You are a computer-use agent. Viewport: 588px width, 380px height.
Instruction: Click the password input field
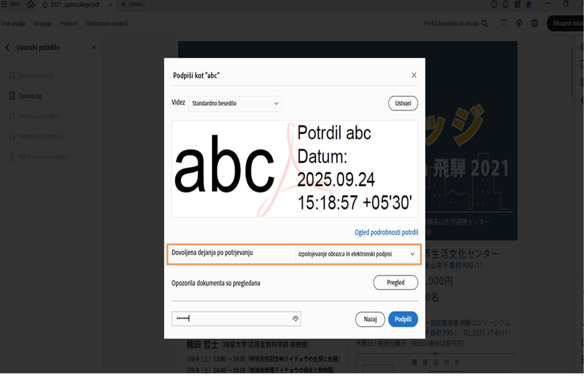click(228, 319)
